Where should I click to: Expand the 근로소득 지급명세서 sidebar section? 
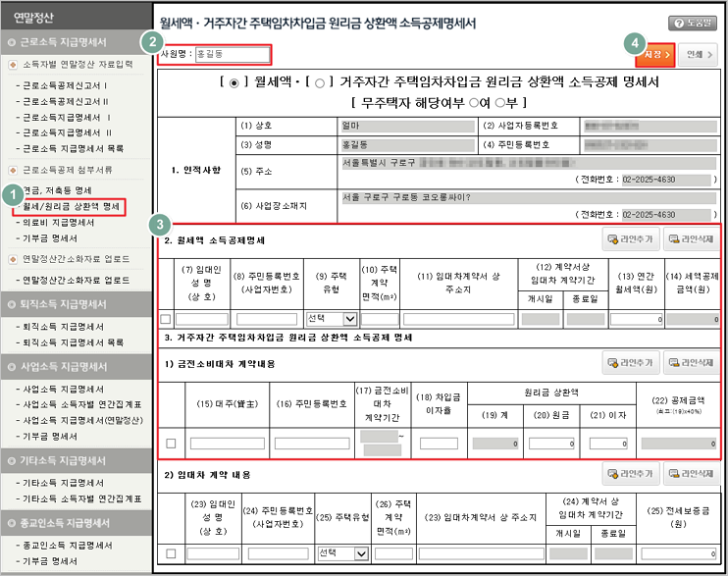[77, 42]
